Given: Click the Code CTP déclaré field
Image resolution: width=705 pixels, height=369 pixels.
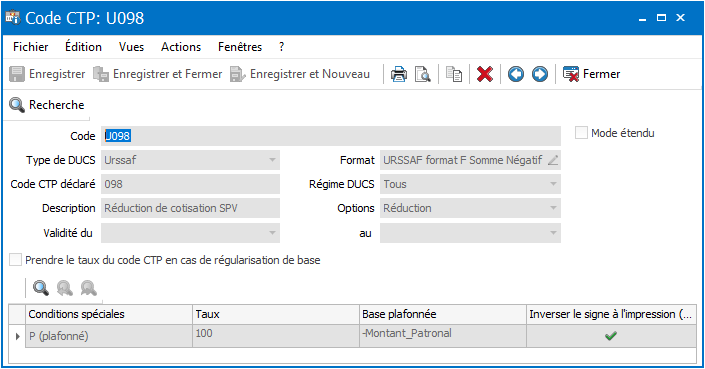Looking at the screenshot, I should (190, 184).
